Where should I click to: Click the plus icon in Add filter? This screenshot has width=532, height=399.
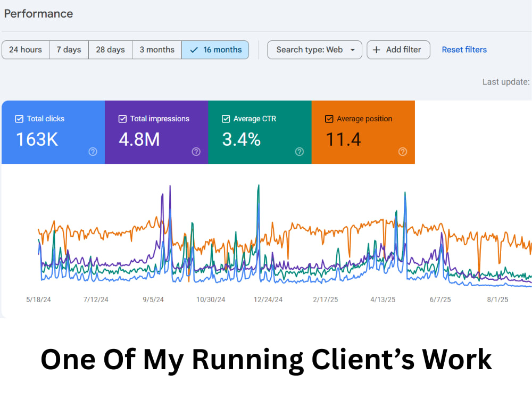(376, 50)
